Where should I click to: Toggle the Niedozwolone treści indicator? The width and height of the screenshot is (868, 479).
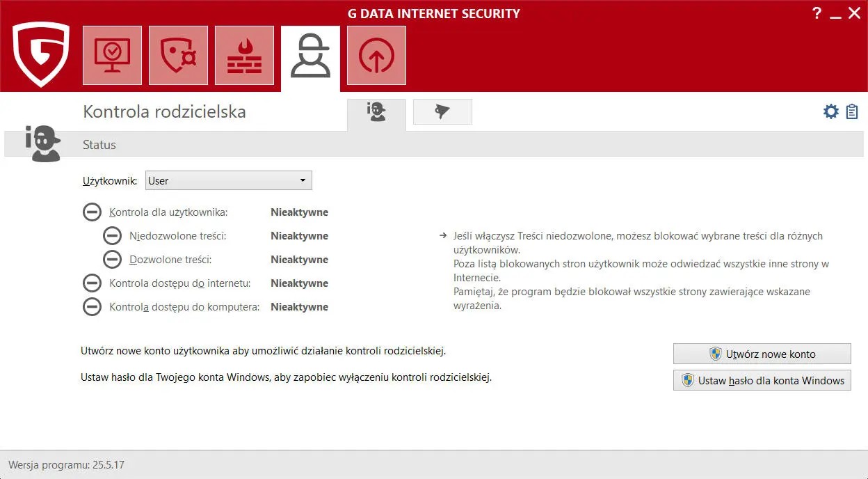point(112,235)
